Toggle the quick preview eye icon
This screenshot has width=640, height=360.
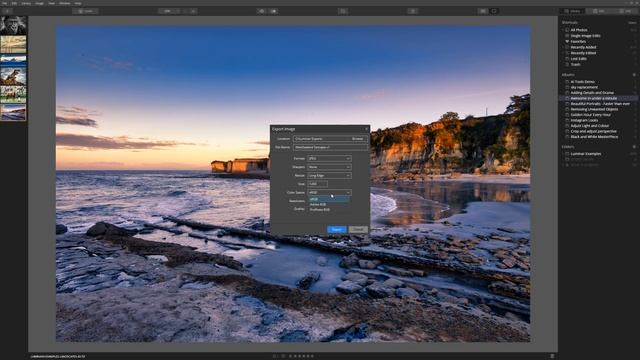click(x=262, y=11)
